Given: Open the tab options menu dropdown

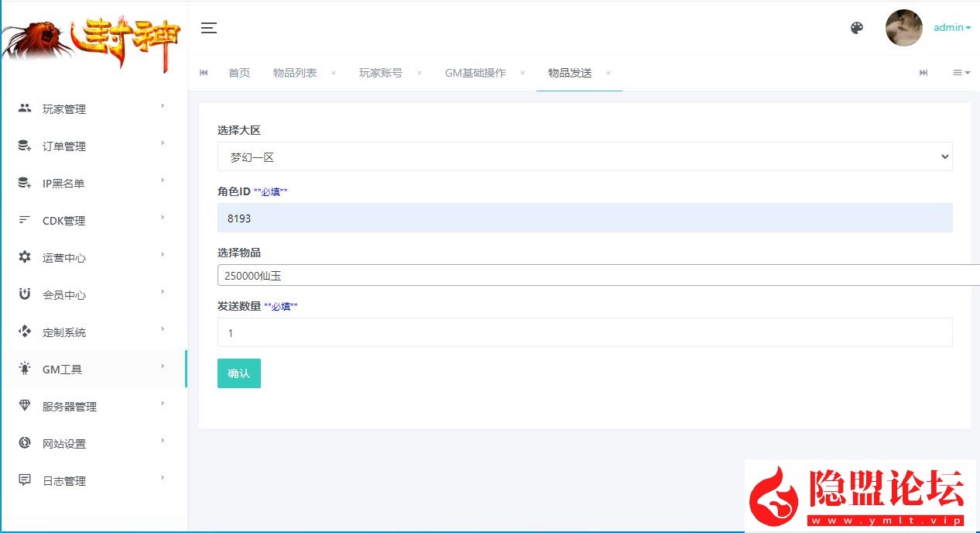Looking at the screenshot, I should click(x=961, y=73).
